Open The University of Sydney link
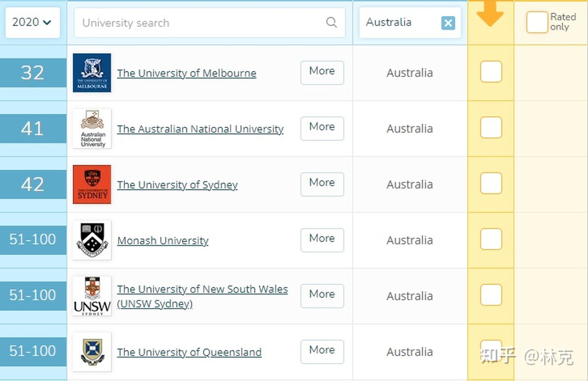Viewport: 588px width, 381px height. coord(177,185)
